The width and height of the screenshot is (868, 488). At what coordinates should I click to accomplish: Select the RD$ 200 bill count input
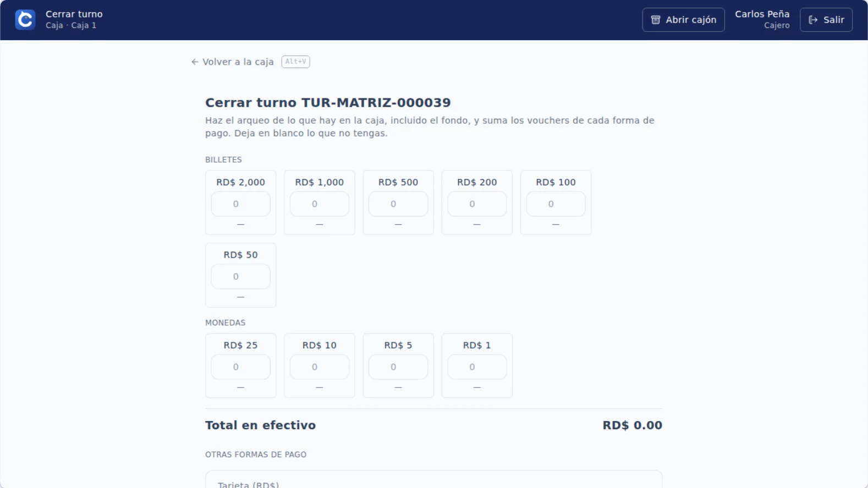(477, 204)
